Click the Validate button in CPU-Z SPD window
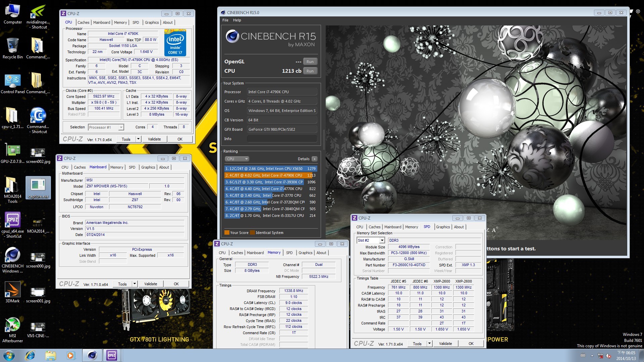 (445, 344)
